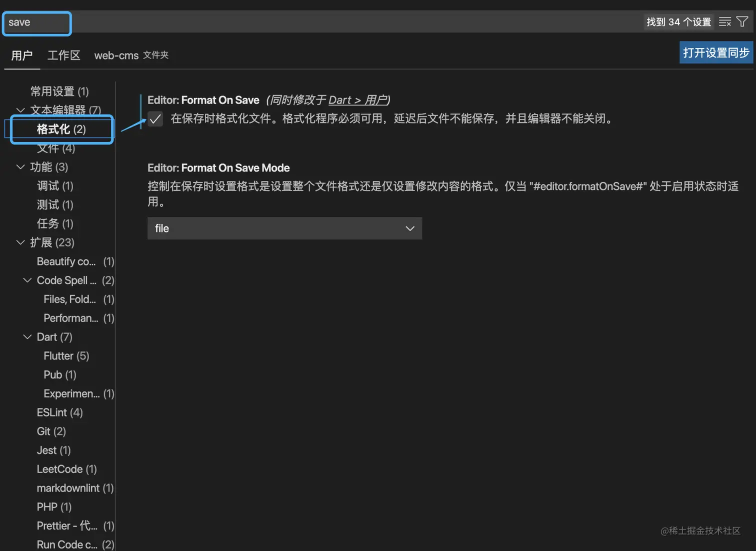Open the settings filter funnel icon
The image size is (756, 551).
click(x=742, y=21)
